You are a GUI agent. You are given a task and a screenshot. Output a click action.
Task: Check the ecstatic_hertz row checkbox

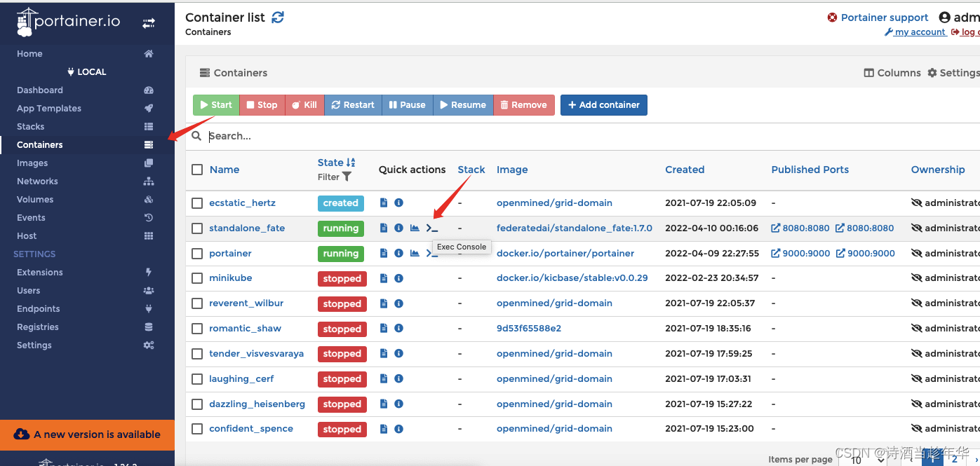click(197, 203)
